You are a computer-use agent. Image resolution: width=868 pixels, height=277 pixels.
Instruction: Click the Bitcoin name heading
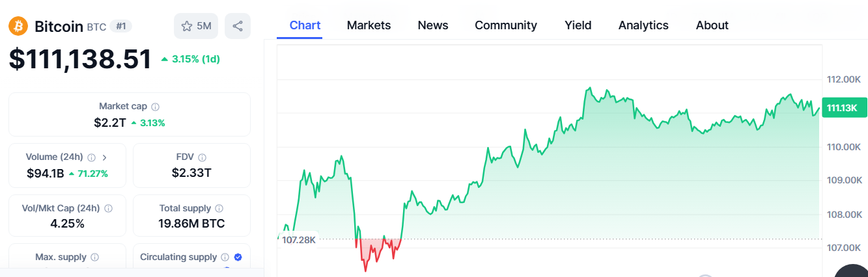(x=59, y=26)
